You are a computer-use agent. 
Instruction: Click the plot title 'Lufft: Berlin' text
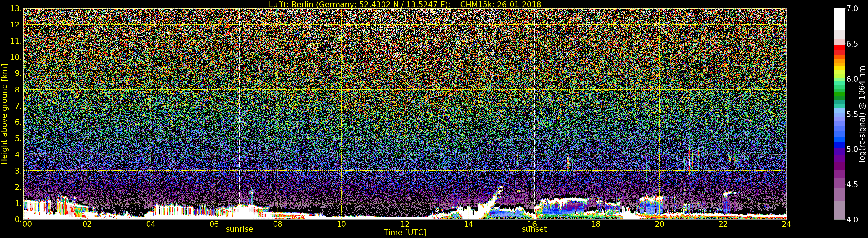(x=291, y=4)
